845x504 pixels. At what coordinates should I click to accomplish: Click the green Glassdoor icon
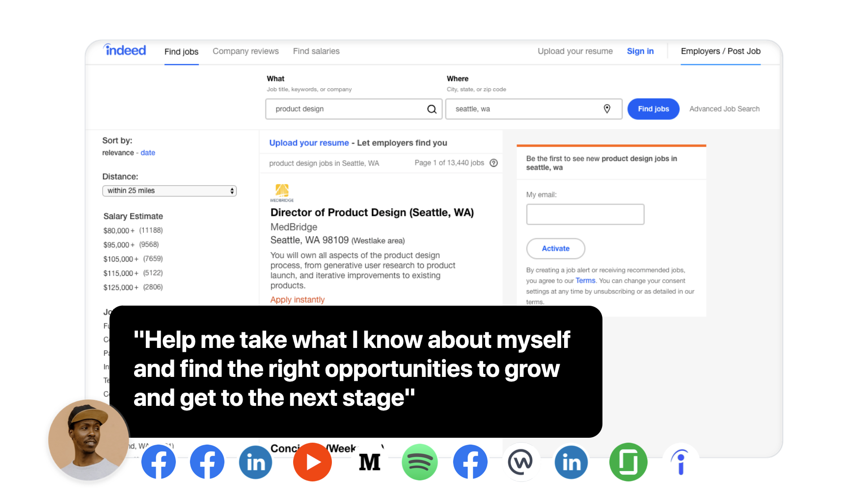coord(628,462)
